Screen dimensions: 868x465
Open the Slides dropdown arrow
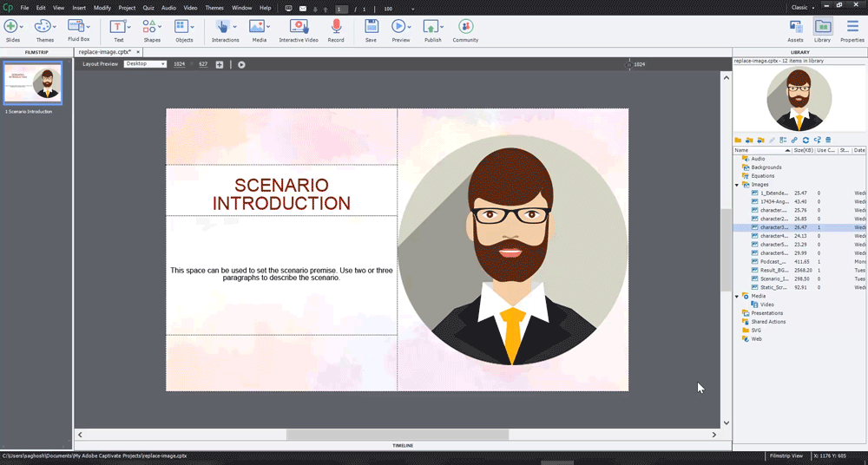pyautogui.click(x=22, y=27)
